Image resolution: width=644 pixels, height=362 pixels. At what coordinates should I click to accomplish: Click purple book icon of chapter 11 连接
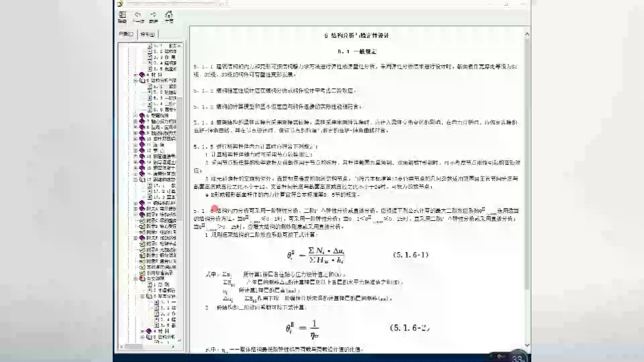tap(142, 145)
